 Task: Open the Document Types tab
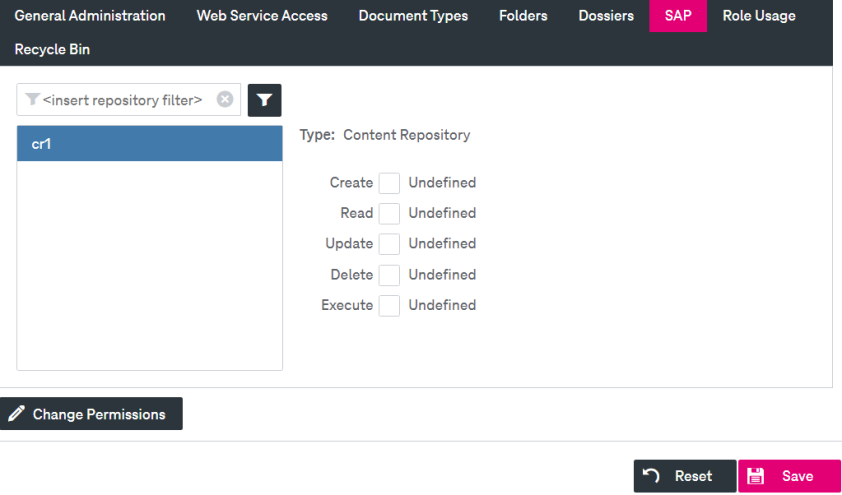(413, 16)
